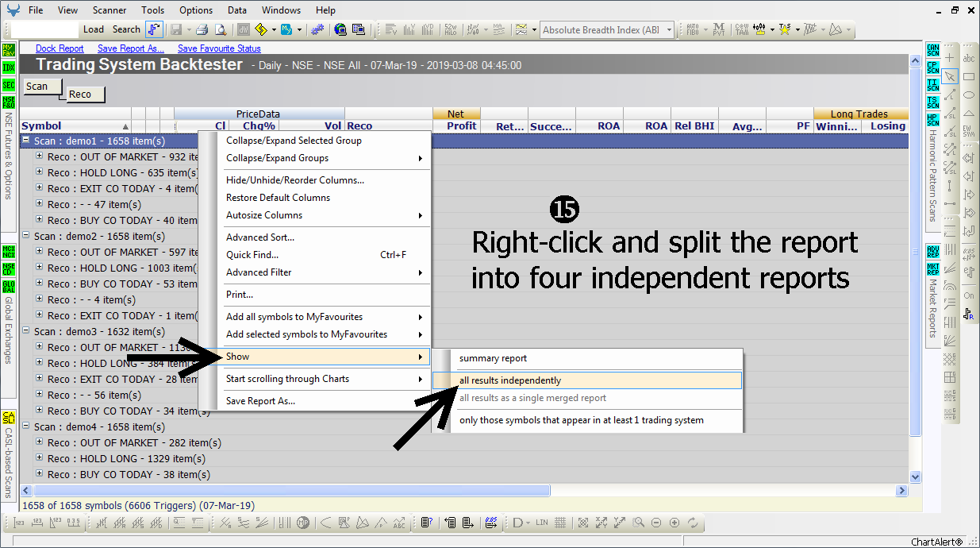Click the Save Report As link
The width and height of the screenshot is (980, 548).
(131, 48)
